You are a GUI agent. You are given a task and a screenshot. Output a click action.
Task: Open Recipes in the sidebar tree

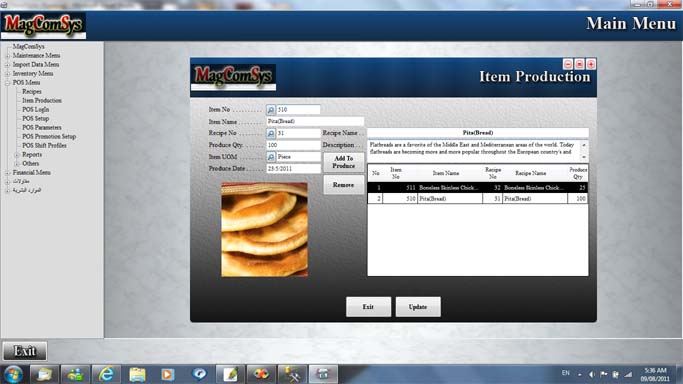pyautogui.click(x=32, y=91)
